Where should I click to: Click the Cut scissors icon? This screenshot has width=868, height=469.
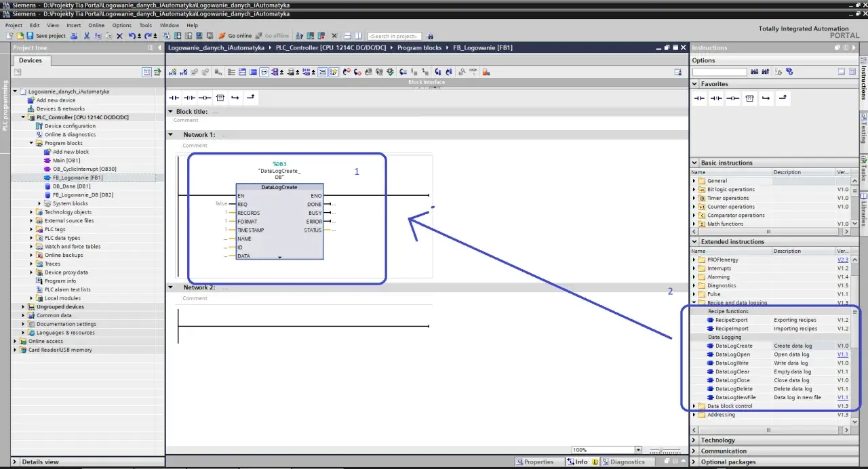click(87, 35)
